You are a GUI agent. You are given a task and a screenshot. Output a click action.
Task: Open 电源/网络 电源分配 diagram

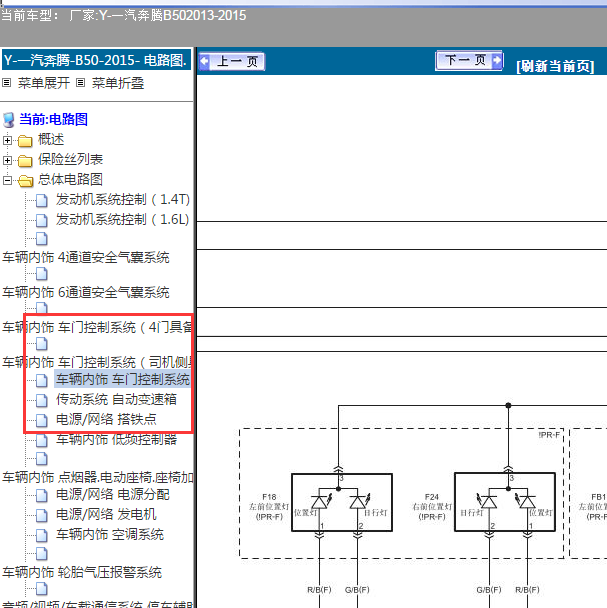click(x=113, y=494)
